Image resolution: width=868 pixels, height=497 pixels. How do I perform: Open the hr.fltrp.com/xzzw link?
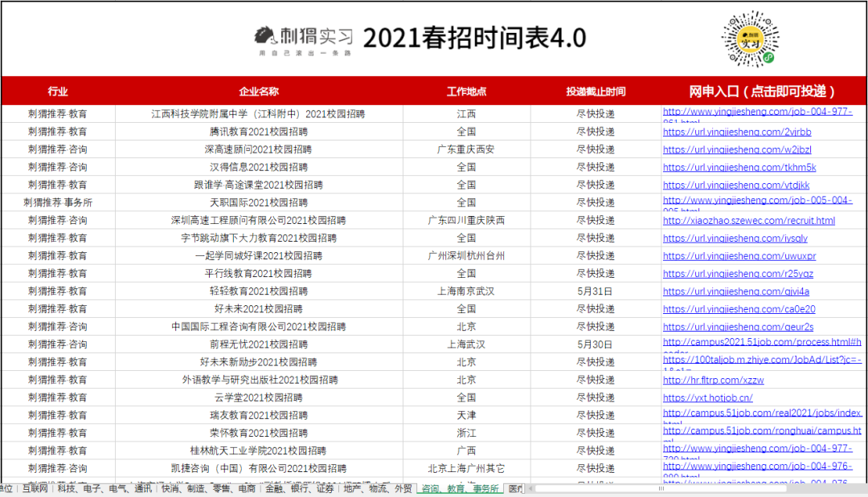point(713,380)
